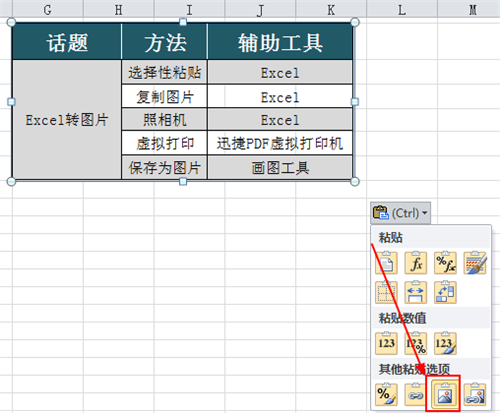This screenshot has height=413, width=500.
Task: Select Keep Source Column Widths paste icon
Action: pyautogui.click(x=416, y=292)
